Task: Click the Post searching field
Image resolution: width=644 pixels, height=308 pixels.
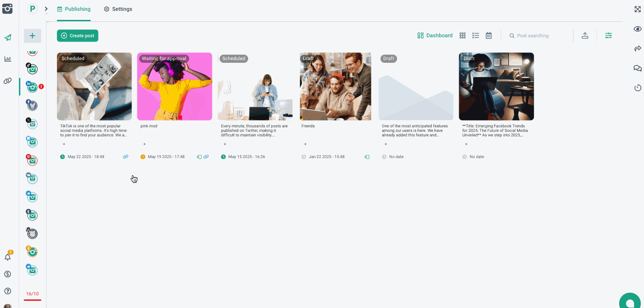Action: coord(540,36)
